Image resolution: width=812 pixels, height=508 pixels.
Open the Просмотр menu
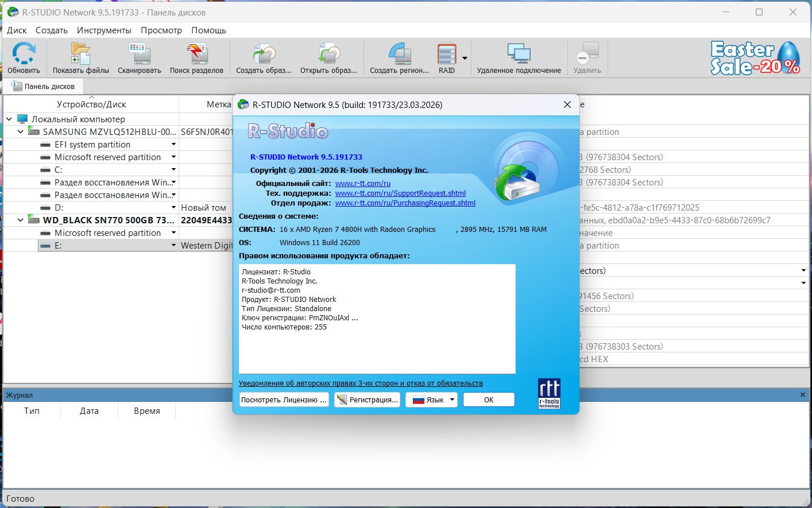[x=161, y=30]
